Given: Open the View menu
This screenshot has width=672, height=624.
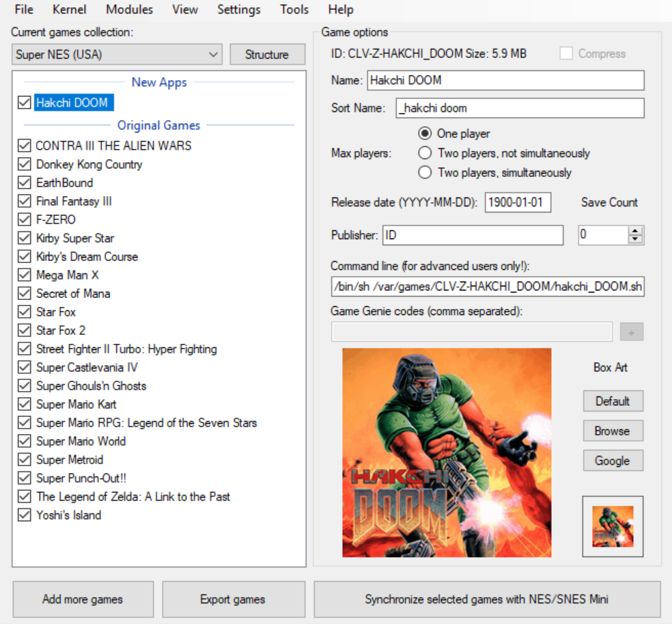Looking at the screenshot, I should [x=184, y=10].
